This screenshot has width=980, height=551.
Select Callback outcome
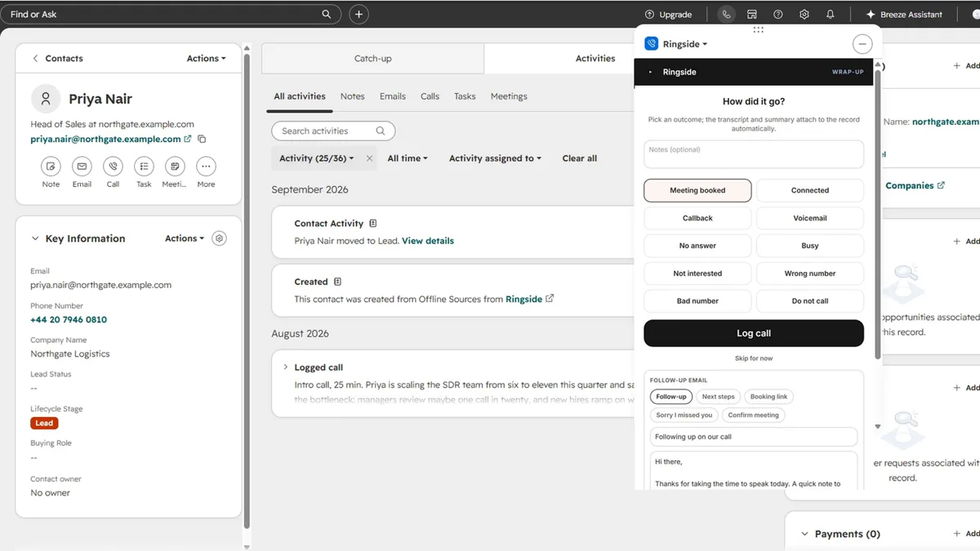697,218
